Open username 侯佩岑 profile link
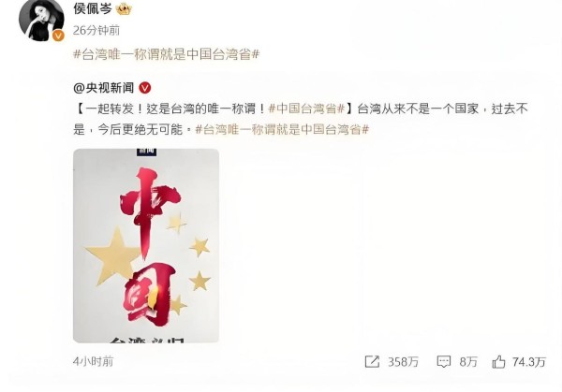This screenshot has height=392, width=562. click(x=93, y=8)
